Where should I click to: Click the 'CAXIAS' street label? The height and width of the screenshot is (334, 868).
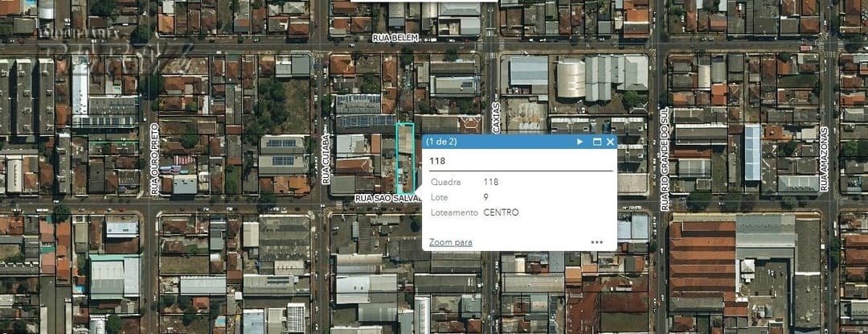pyautogui.click(x=496, y=118)
